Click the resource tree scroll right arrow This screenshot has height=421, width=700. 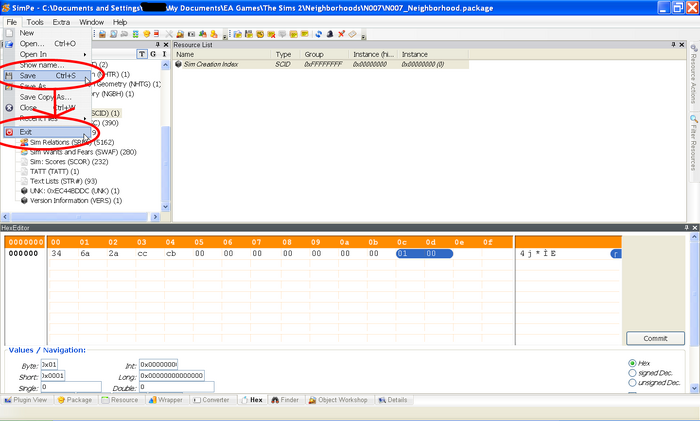click(155, 217)
